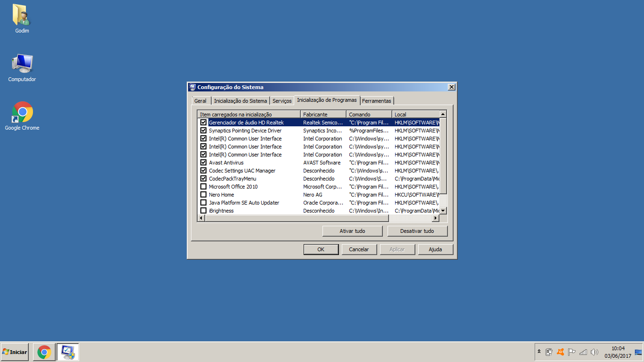Click the Ativar tudo button
This screenshot has height=362, width=644.
(x=353, y=231)
